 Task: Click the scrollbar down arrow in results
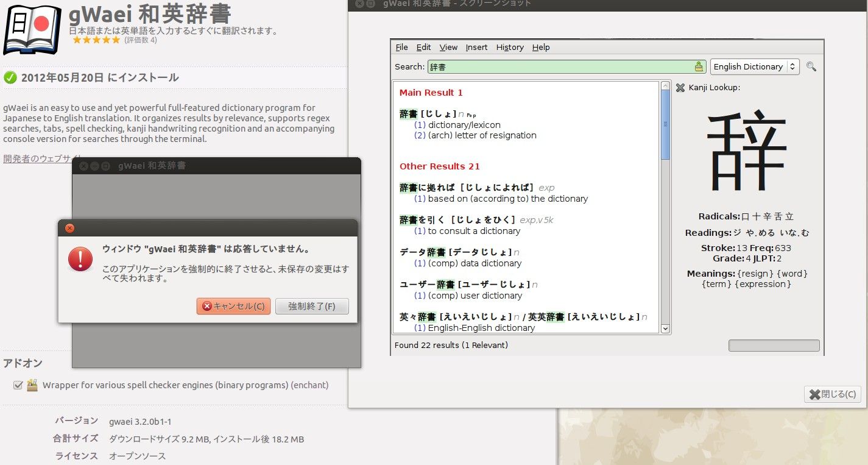[x=666, y=328]
